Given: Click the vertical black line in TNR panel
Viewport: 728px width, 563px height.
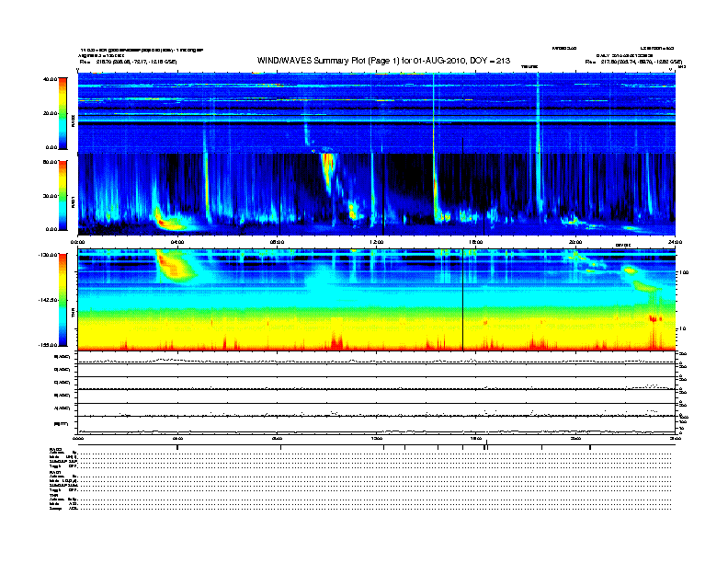Looking at the screenshot, I should (463, 300).
